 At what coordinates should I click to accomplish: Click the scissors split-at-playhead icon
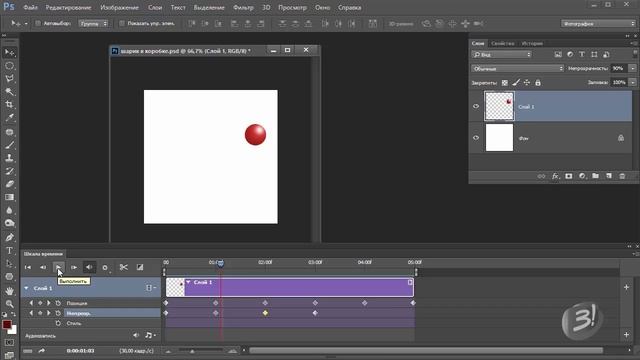pos(123,267)
